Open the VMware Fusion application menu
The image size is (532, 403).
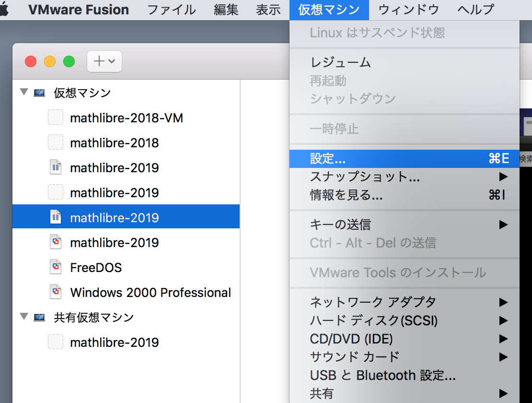pyautogui.click(x=79, y=10)
